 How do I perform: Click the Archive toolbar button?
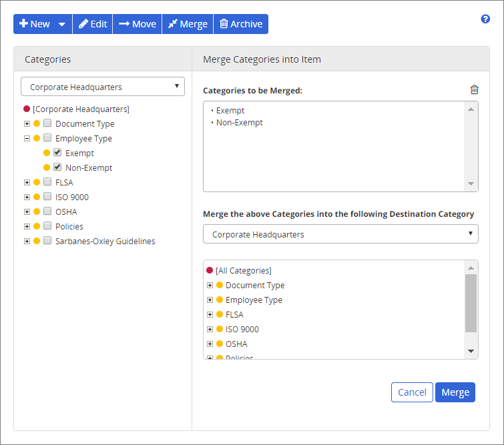pyautogui.click(x=241, y=24)
